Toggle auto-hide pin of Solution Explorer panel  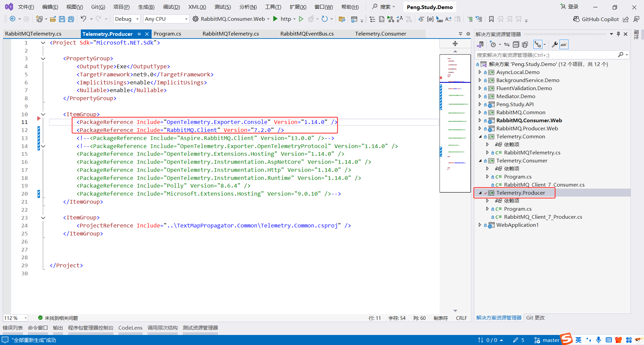(x=618, y=34)
